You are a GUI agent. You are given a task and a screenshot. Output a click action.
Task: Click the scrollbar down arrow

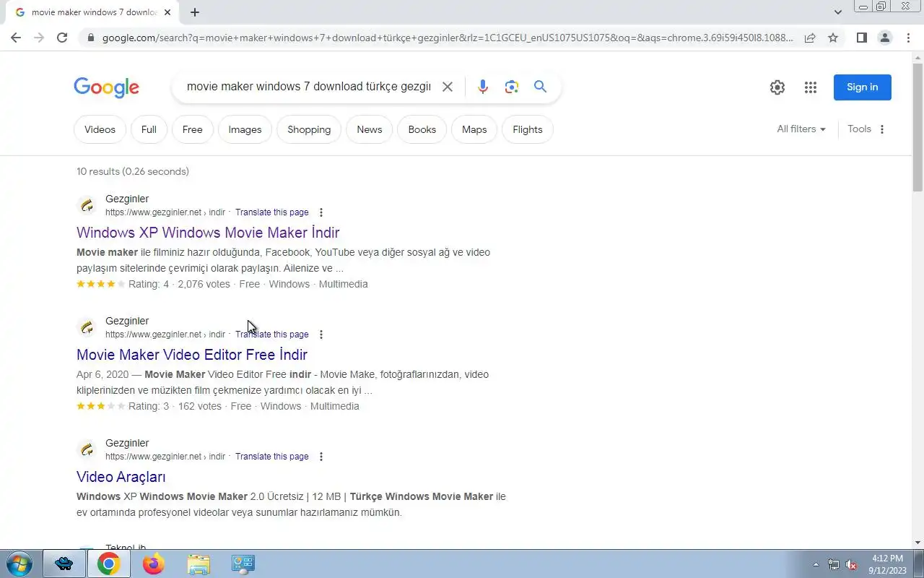coord(918,543)
